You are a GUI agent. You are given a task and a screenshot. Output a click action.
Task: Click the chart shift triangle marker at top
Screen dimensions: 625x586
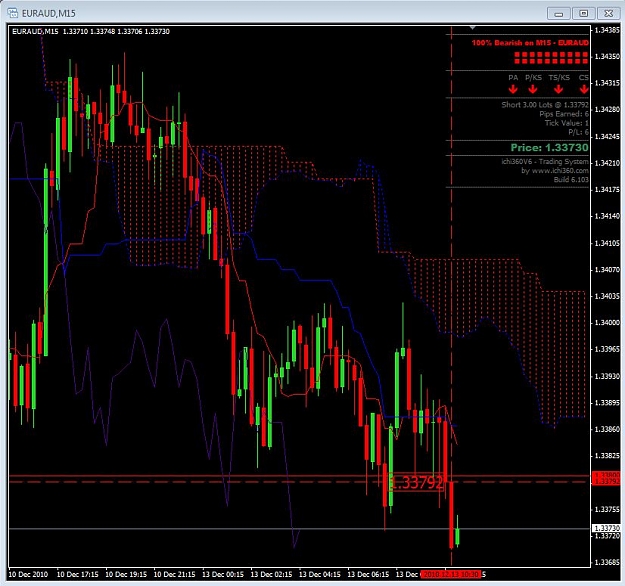coord(472,28)
